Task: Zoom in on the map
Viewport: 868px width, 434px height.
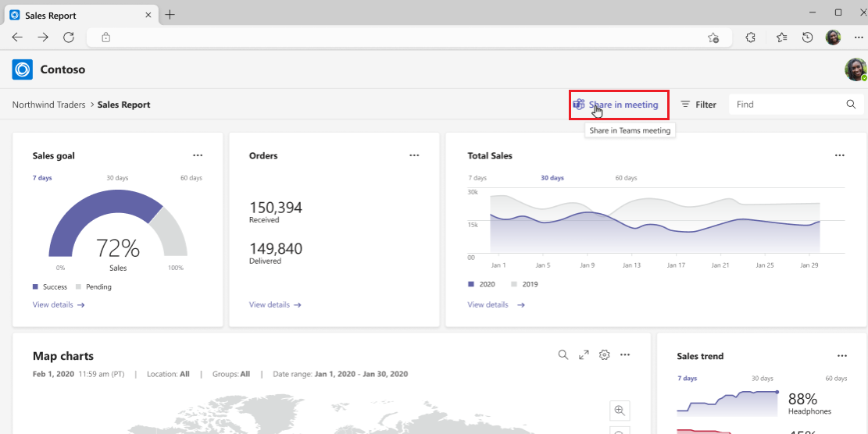Action: (620, 411)
